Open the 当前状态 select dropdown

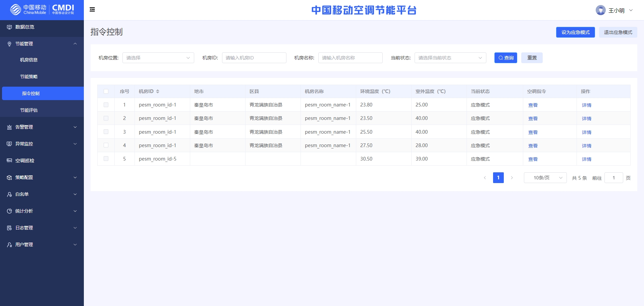coord(450,58)
